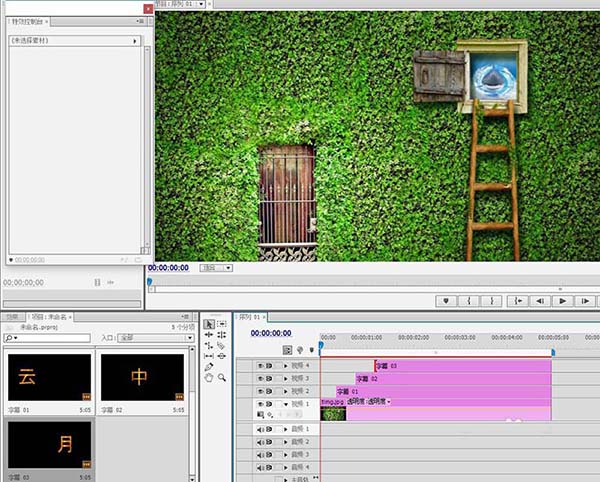Image resolution: width=600 pixels, height=482 pixels.
Task: Mute the 音频 1 track speaker toggle
Action: pos(261,429)
